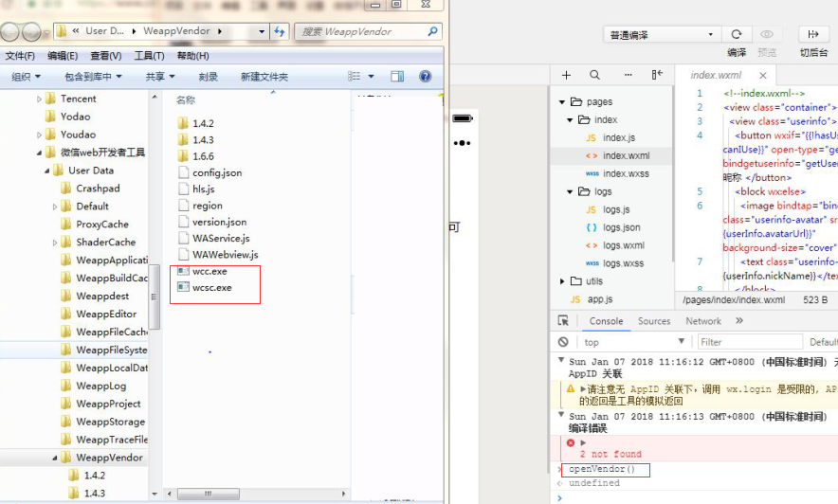Open the 共享 dropdown in Explorer toolbar
Viewport: 838px width, 504px height.
point(160,77)
